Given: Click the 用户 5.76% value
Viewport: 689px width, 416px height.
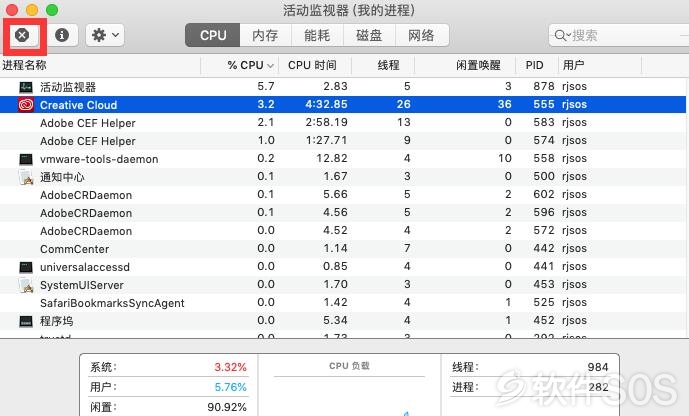Looking at the screenshot, I should 230,387.
